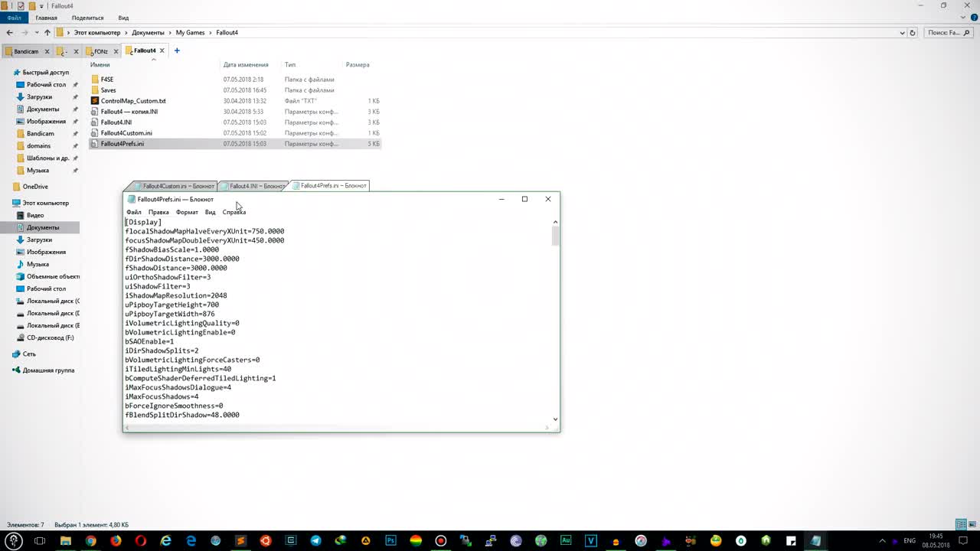Click the ControlMap_Custom.txt file icon
This screenshot has width=980, height=551.
pyautogui.click(x=95, y=101)
